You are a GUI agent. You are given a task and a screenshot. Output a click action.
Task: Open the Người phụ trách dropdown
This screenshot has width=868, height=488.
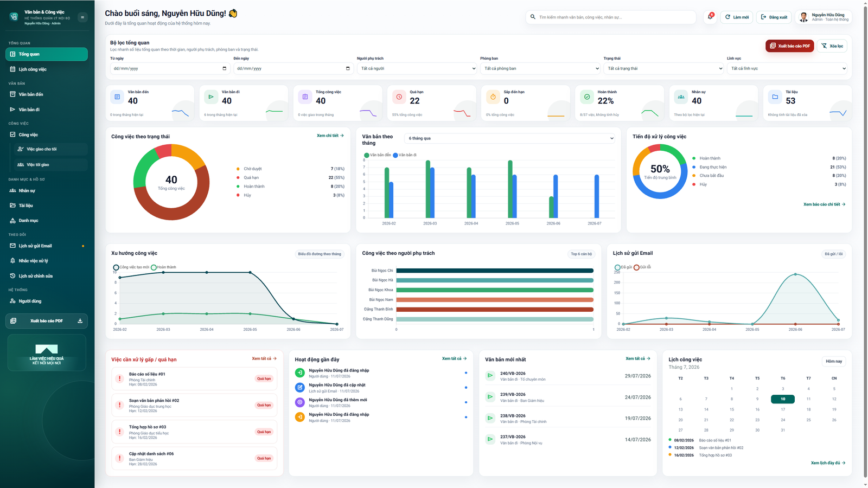click(417, 68)
